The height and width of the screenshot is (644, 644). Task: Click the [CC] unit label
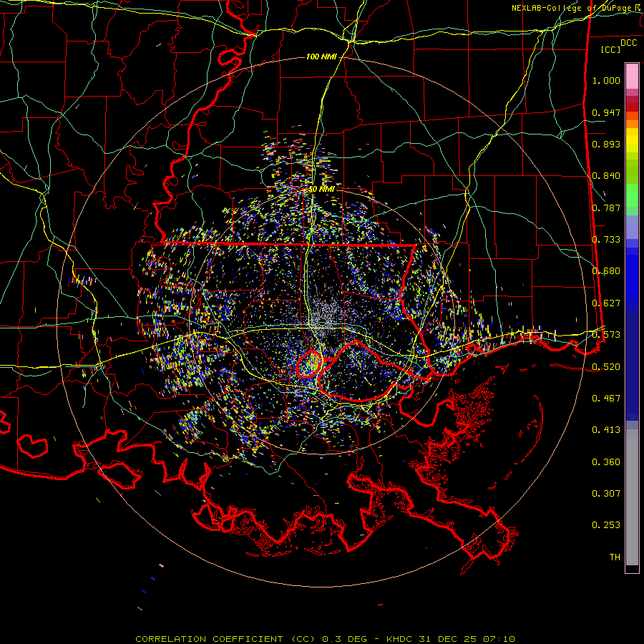611,49
